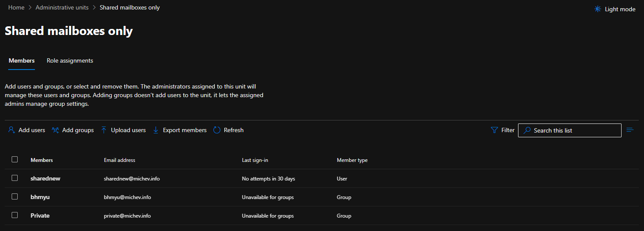Screen dimensions: 644x231
Task: Click the Export members download icon
Action: tap(156, 130)
